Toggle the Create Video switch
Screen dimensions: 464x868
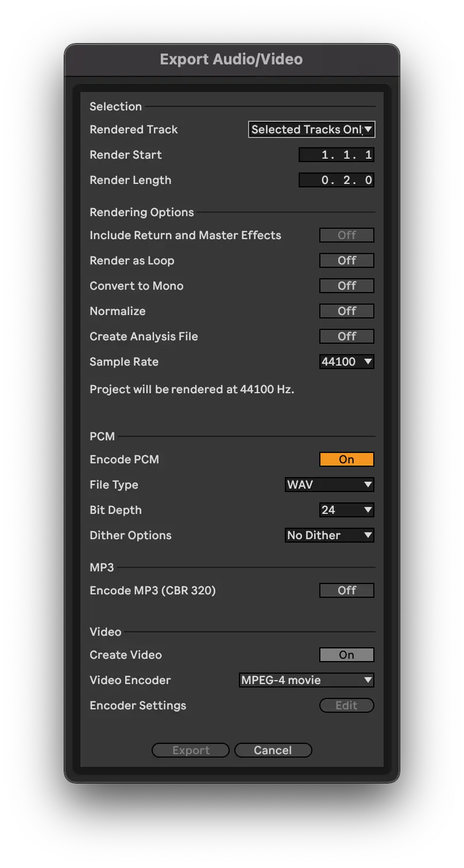click(x=346, y=655)
